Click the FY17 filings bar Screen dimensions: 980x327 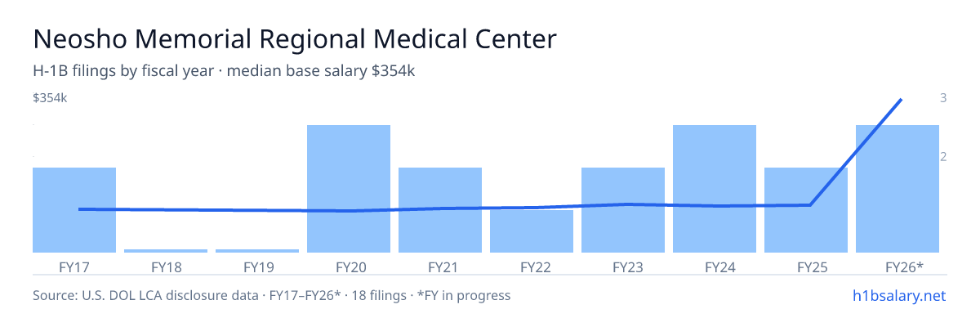pos(74,210)
